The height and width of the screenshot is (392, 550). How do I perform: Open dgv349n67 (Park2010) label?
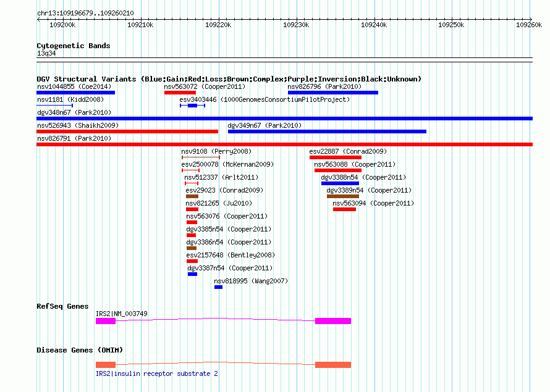click(264, 125)
